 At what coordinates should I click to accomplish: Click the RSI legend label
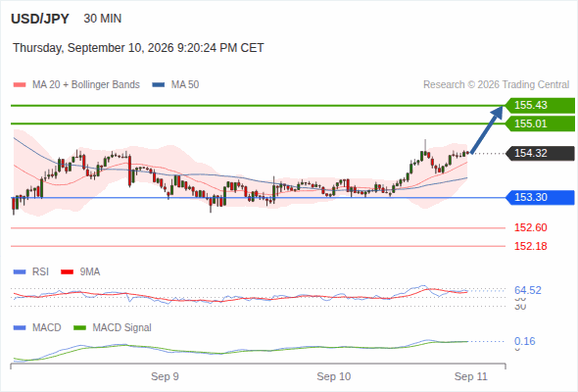click(40, 272)
